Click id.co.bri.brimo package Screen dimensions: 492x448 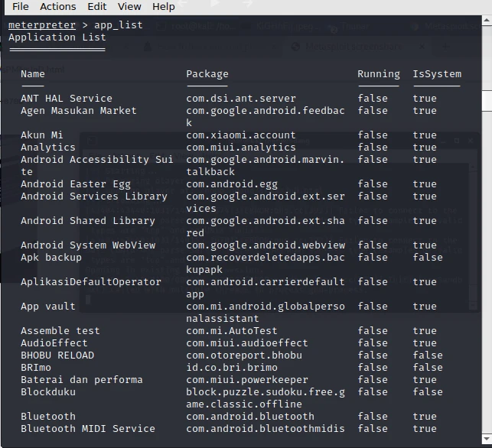232,368
